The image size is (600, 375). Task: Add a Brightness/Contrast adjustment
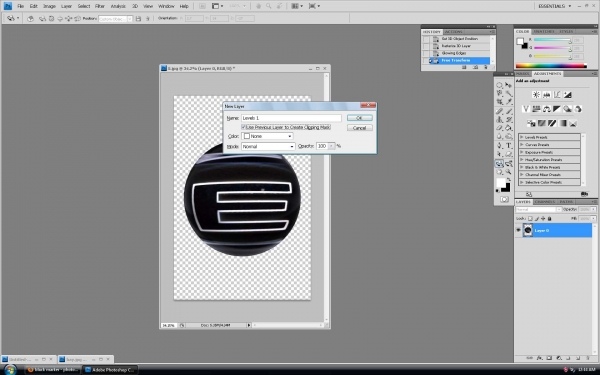point(536,95)
